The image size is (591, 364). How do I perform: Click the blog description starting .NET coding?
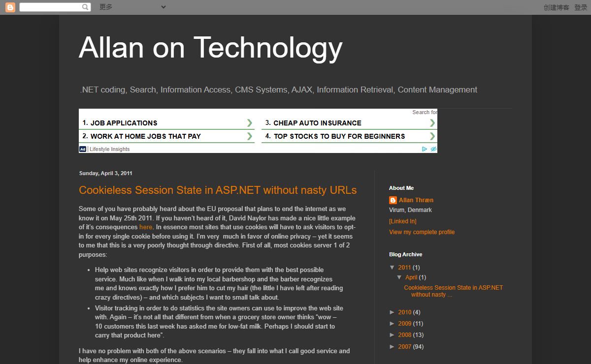(278, 90)
